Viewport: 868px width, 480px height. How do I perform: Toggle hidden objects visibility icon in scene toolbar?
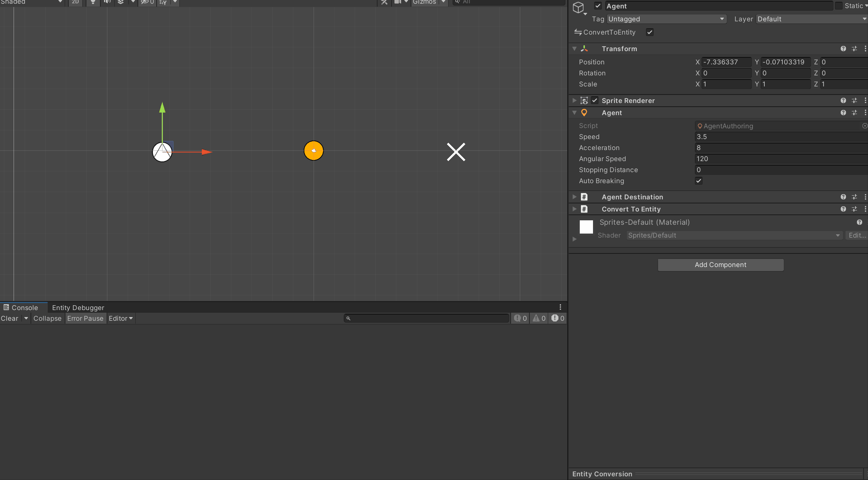(147, 2)
